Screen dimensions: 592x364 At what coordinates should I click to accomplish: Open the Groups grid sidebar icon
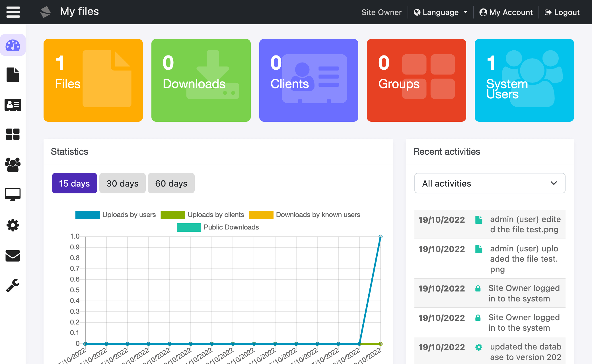[13, 134]
